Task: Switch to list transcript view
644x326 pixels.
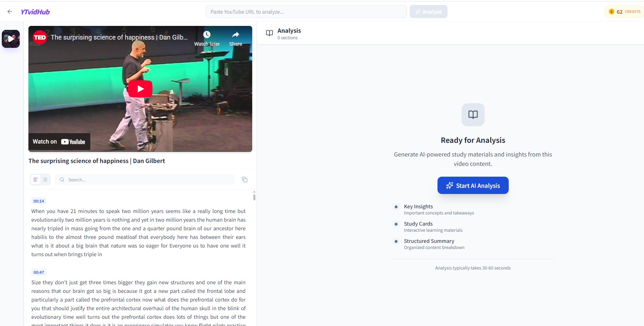Action: (45, 180)
